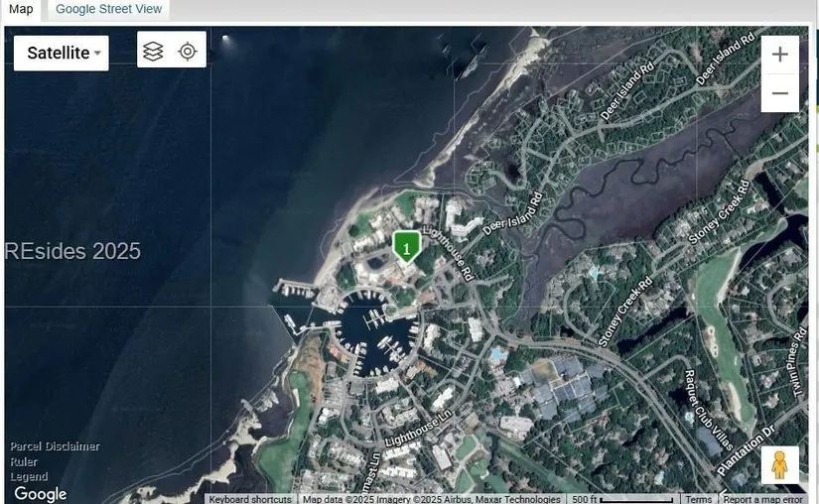
Task: Open the Satellite map type dropdown
Action: 62,53
